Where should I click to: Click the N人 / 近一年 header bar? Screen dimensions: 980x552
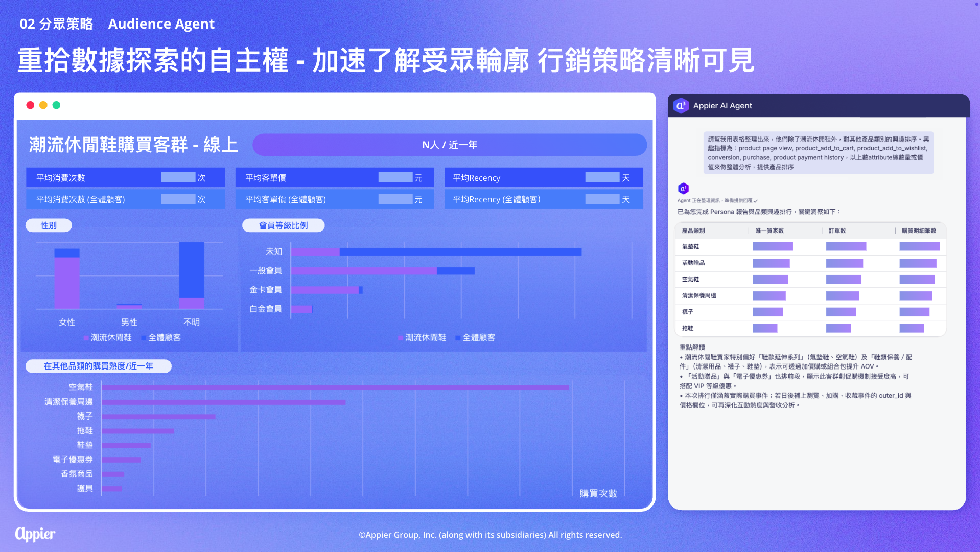pos(449,145)
